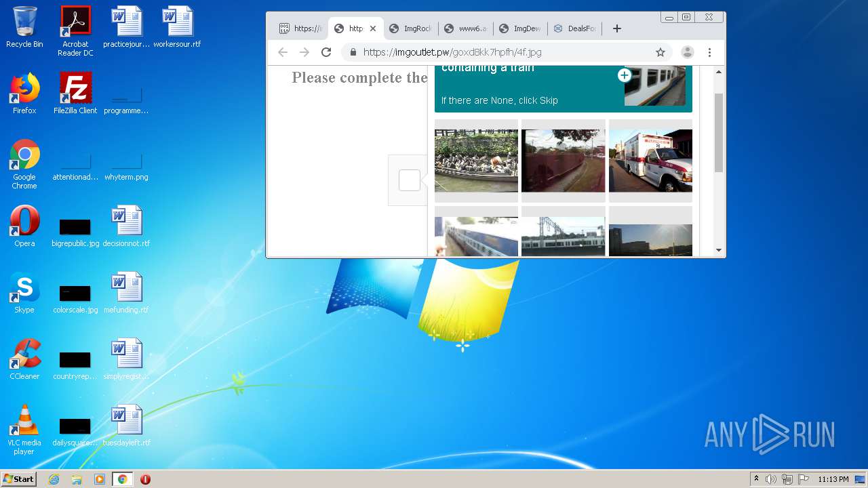Select captcha image of boat with ducks
The image size is (868, 488).
pyautogui.click(x=476, y=161)
